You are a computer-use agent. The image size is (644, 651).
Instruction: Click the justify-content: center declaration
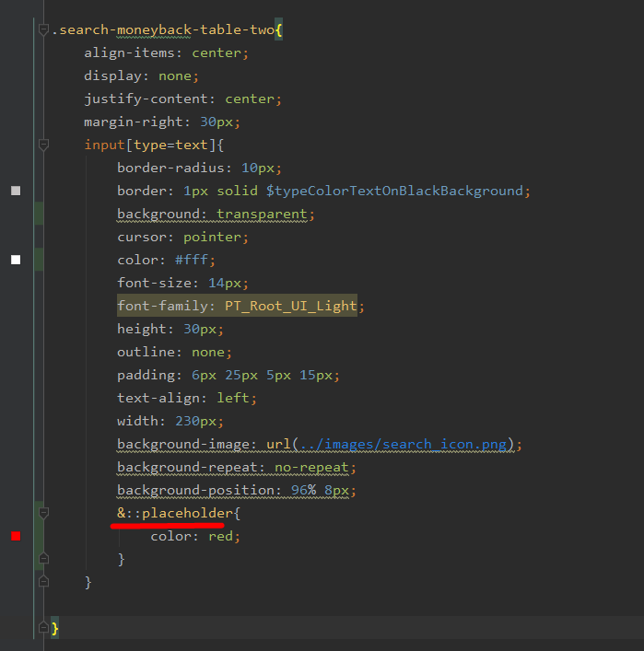(182, 99)
